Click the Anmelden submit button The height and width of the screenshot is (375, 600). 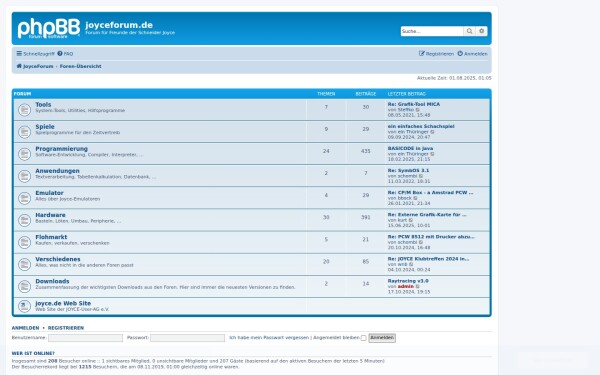(x=382, y=338)
